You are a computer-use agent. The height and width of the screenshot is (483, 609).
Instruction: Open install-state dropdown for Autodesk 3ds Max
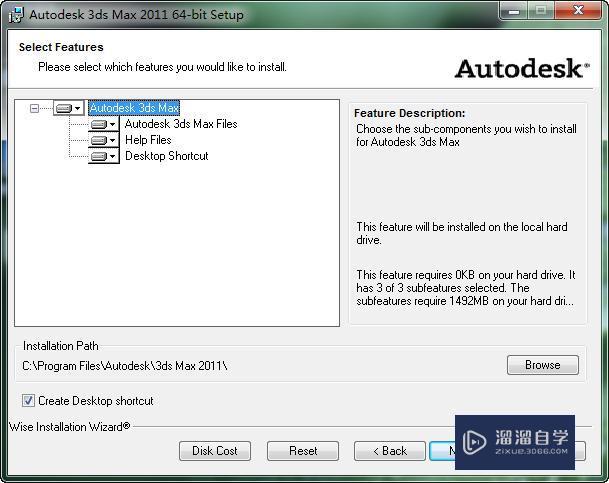[x=69, y=108]
